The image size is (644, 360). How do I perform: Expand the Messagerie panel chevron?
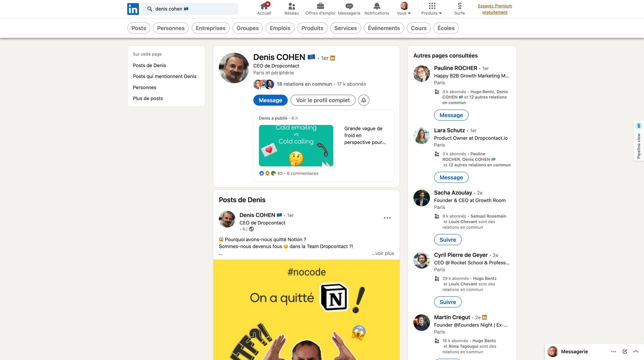click(x=636, y=352)
